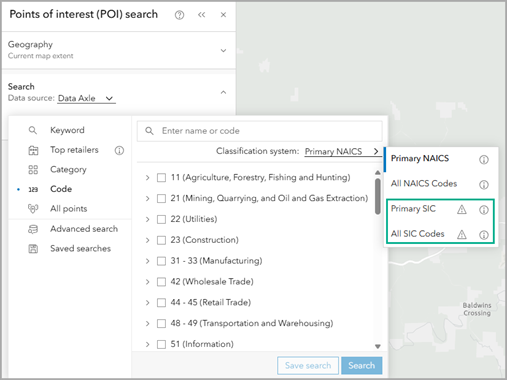
Task: Click the code list scroll down arrow
Action: [x=378, y=347]
